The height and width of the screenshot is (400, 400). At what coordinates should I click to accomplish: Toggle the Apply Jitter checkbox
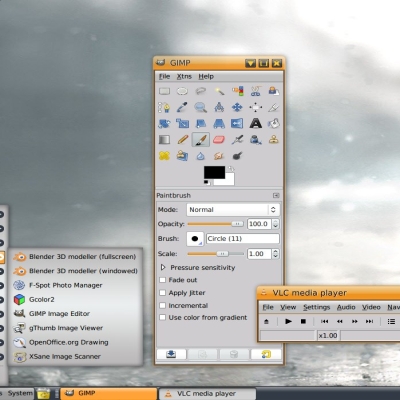coord(163,293)
